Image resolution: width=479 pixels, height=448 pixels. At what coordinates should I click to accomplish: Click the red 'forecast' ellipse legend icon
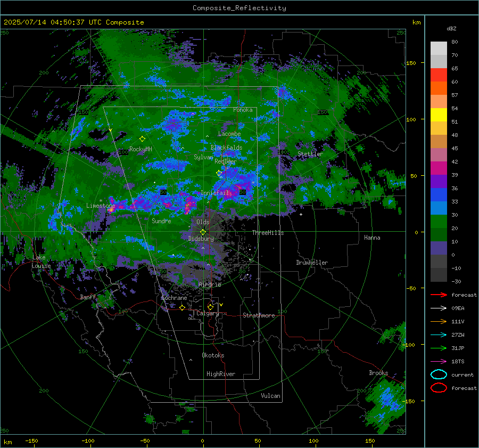pos(439,388)
